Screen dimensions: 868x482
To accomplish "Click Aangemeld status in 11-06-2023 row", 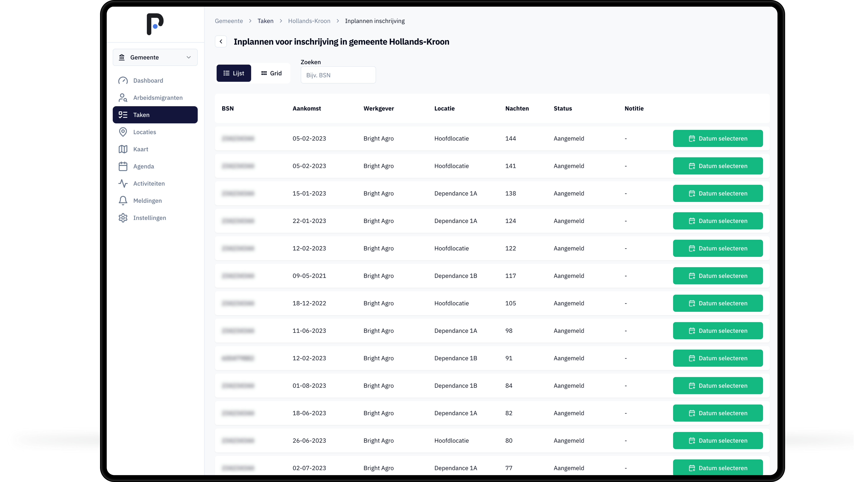I will (569, 331).
